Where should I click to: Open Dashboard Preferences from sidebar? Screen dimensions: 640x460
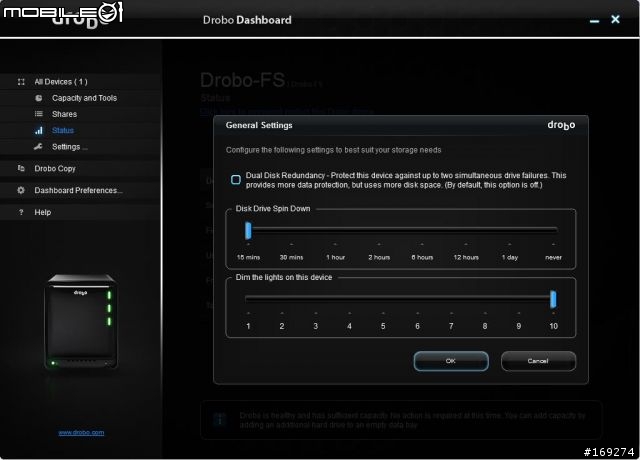click(78, 190)
